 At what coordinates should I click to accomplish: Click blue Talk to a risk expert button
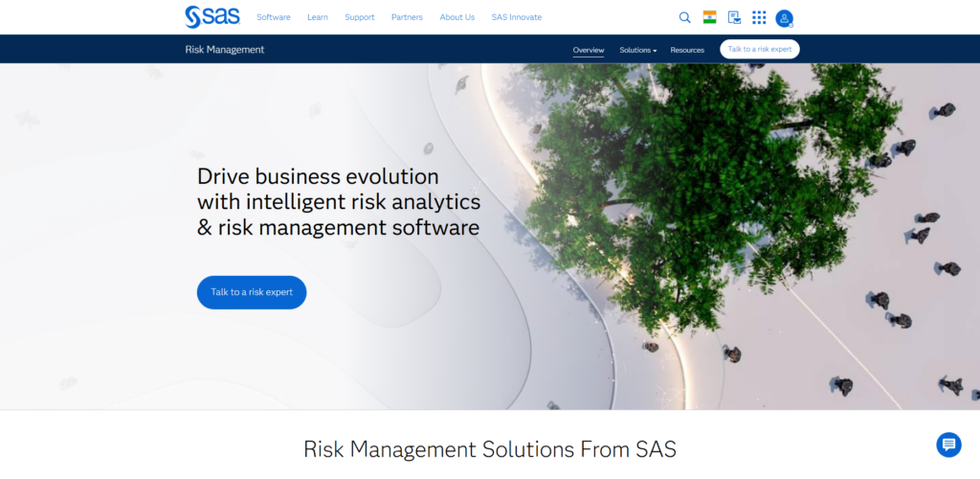click(x=252, y=292)
